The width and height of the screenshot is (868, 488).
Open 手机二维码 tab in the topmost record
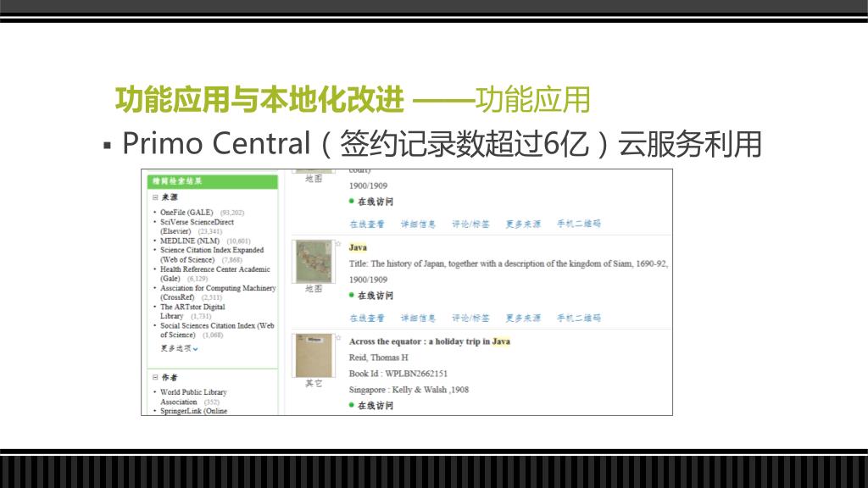(x=578, y=224)
